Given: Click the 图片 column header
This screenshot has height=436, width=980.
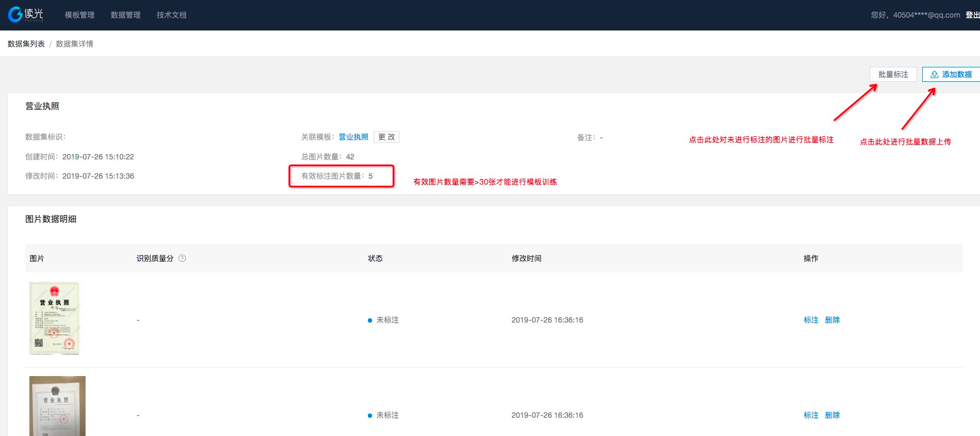Looking at the screenshot, I should [37, 258].
